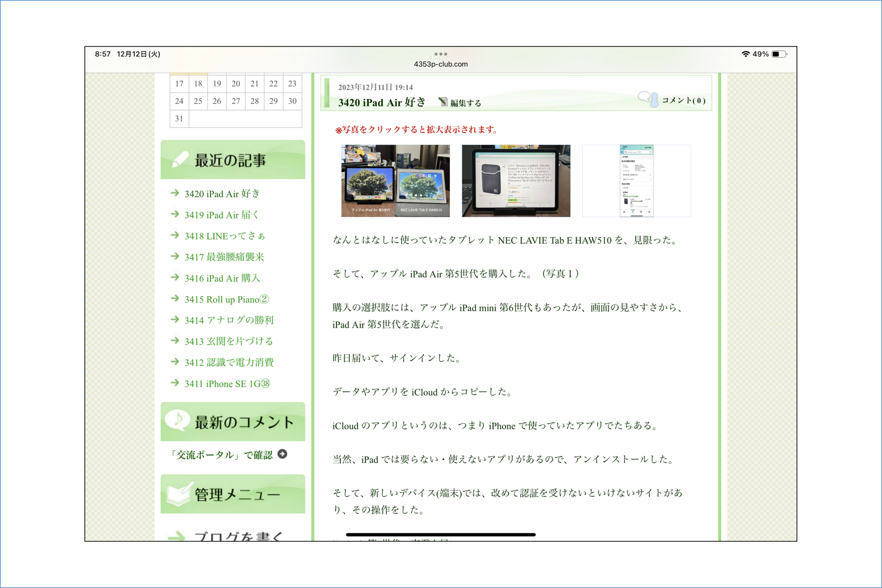Select calendar date 17

tap(179, 84)
